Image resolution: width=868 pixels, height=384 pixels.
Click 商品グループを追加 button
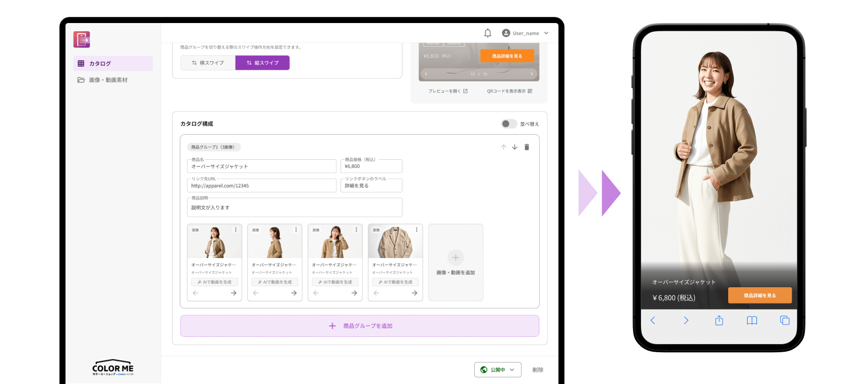click(359, 326)
